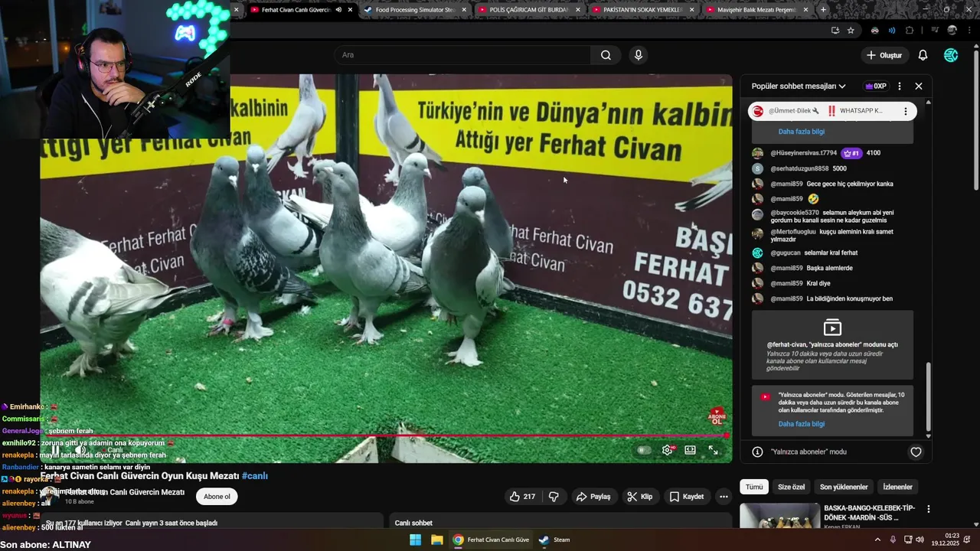Show hidden system tray icons
The height and width of the screenshot is (551, 980).
point(877,540)
